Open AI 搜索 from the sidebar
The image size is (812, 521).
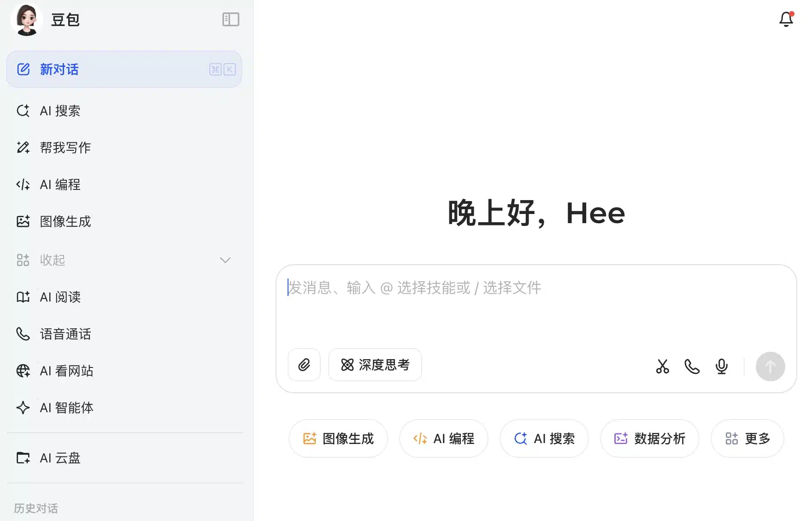pyautogui.click(x=60, y=111)
